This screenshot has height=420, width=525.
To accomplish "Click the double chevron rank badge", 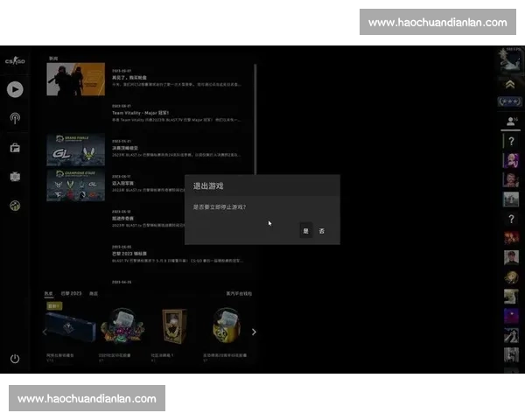I will pyautogui.click(x=510, y=84).
